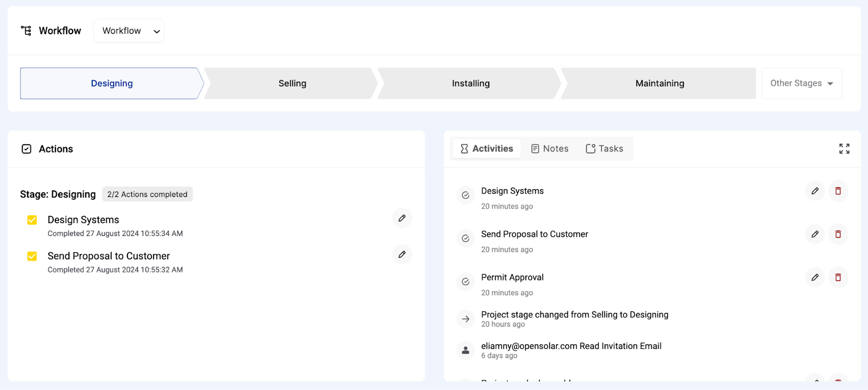Viewport: 868px width, 390px height.
Task: Click the Send Proposal activity check icon
Action: pyautogui.click(x=465, y=238)
